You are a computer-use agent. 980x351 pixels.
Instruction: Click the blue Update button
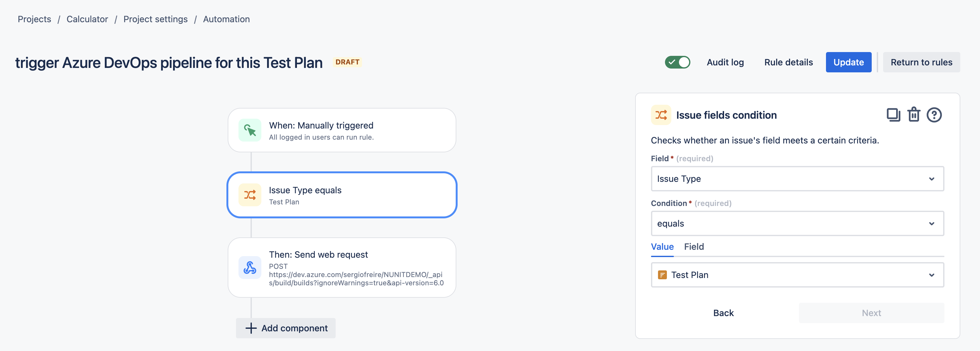[x=848, y=62]
